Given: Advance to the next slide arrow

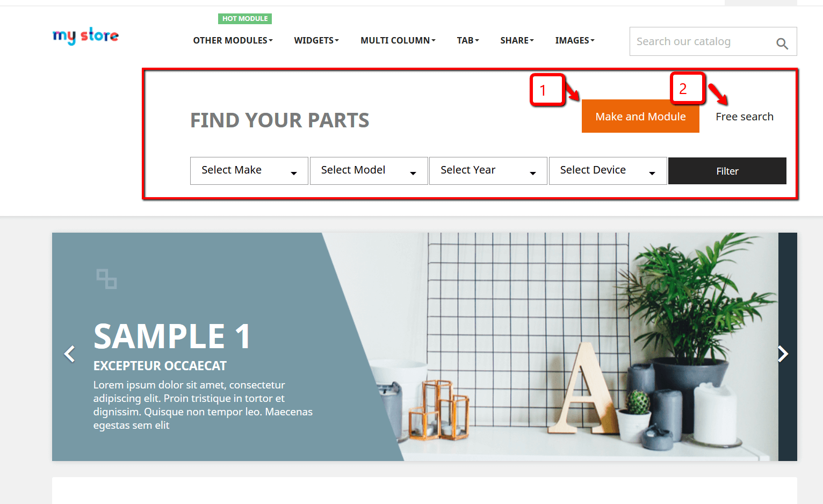Looking at the screenshot, I should [783, 354].
